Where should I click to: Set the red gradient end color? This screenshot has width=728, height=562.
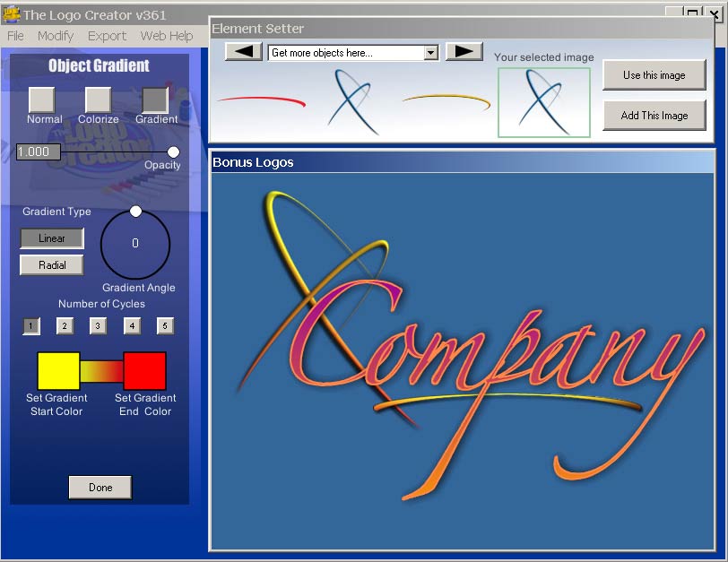click(x=144, y=371)
